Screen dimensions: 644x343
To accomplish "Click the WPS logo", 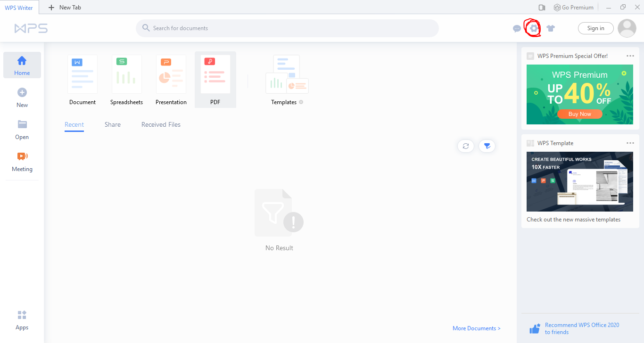I will pos(31,28).
